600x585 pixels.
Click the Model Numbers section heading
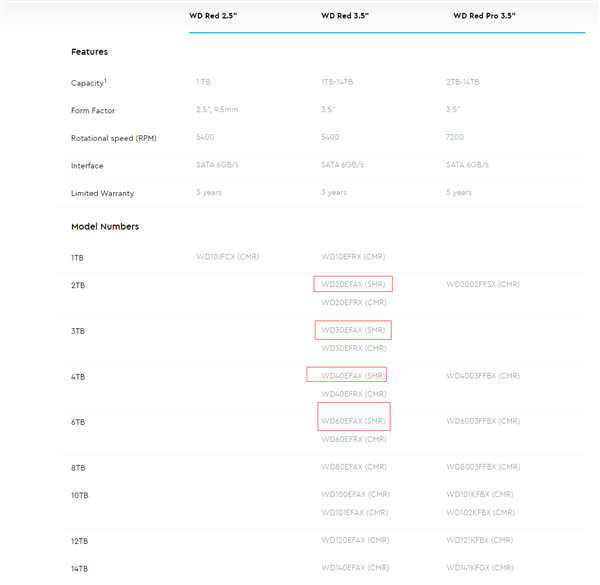tap(105, 227)
